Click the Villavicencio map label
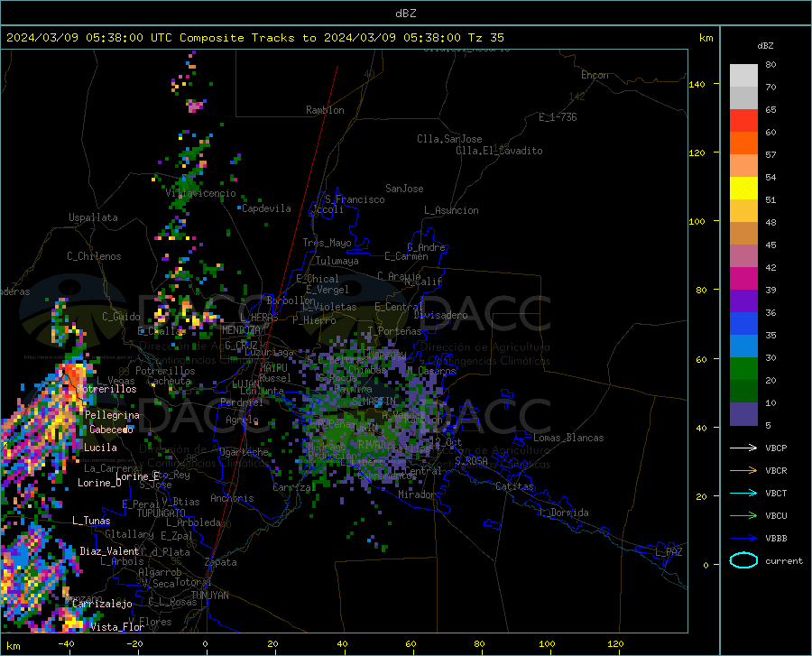812x656 pixels. [x=200, y=193]
